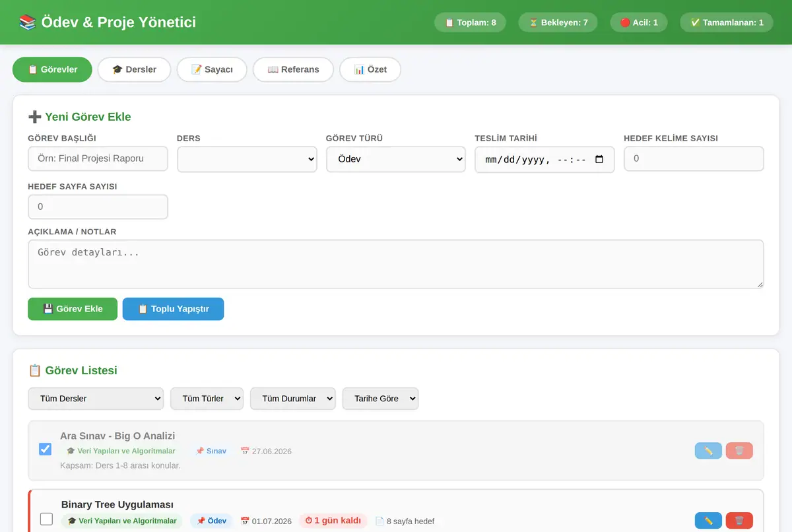This screenshot has height=532, width=792.
Task: Click the Ödev tag on Binary Tree task
Action: [x=211, y=521]
